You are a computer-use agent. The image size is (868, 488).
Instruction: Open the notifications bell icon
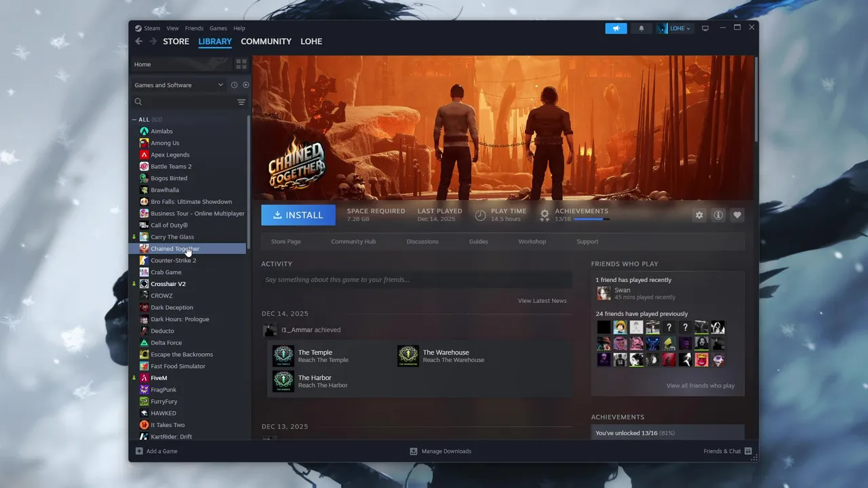[x=642, y=28]
